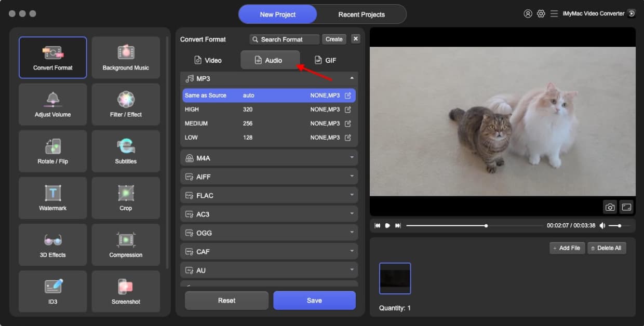
Task: Open the Rotate / Flip tool
Action: point(53,151)
